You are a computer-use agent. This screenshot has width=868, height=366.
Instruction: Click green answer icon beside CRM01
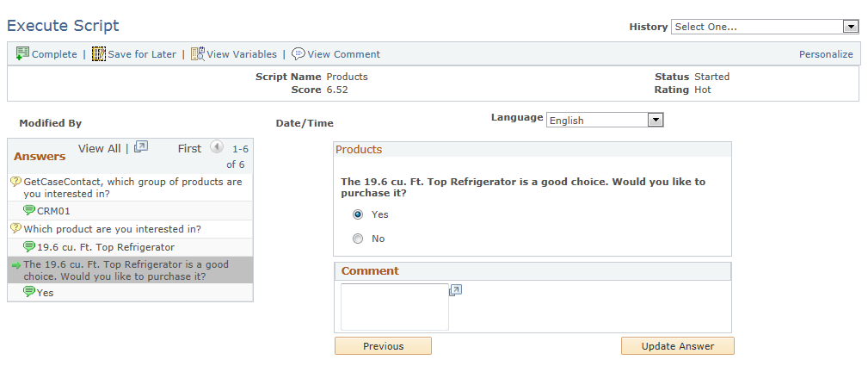point(29,210)
